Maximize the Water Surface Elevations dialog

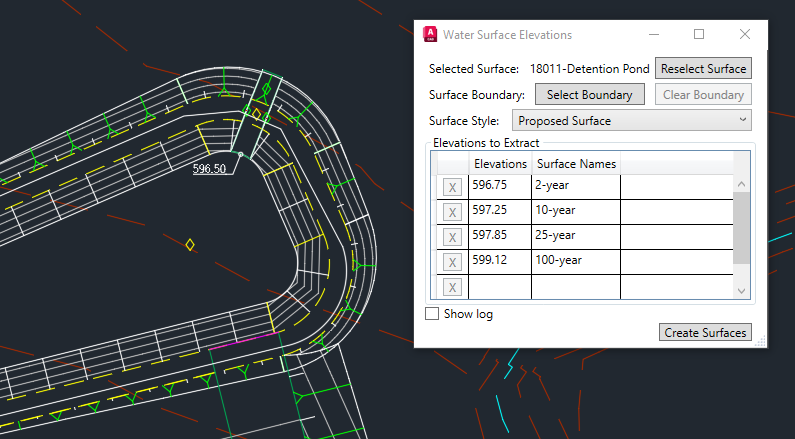[699, 34]
